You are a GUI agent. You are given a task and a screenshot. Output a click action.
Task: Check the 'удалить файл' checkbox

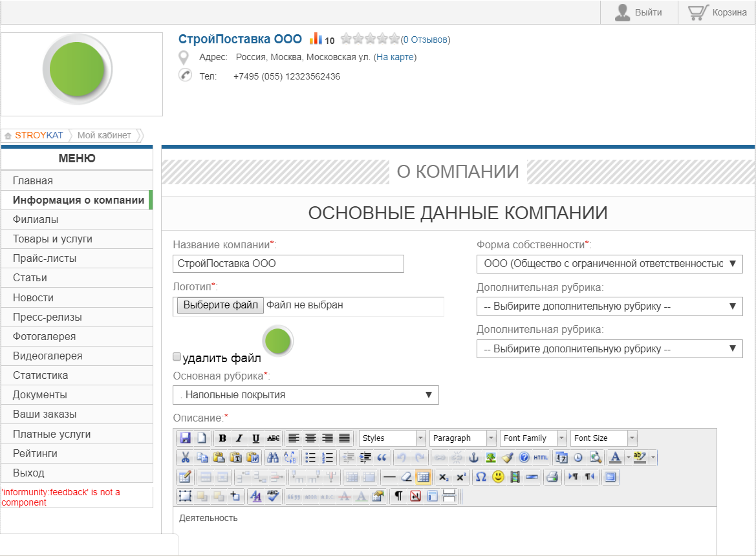coord(177,357)
